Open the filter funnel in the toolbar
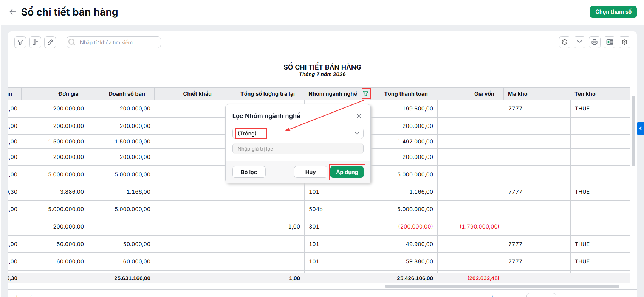Viewport: 644px width, 297px height. coord(20,42)
